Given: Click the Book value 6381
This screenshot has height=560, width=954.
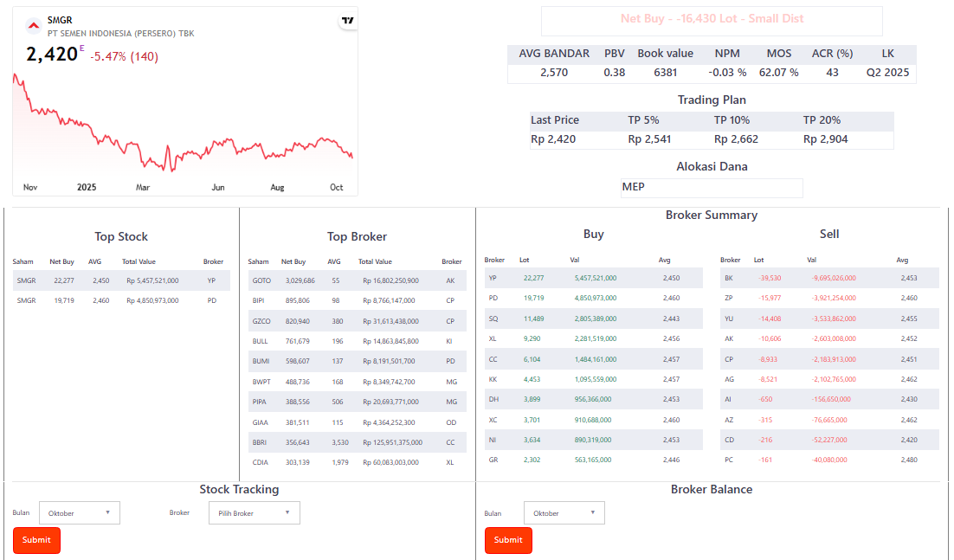Looking at the screenshot, I should click(665, 73).
